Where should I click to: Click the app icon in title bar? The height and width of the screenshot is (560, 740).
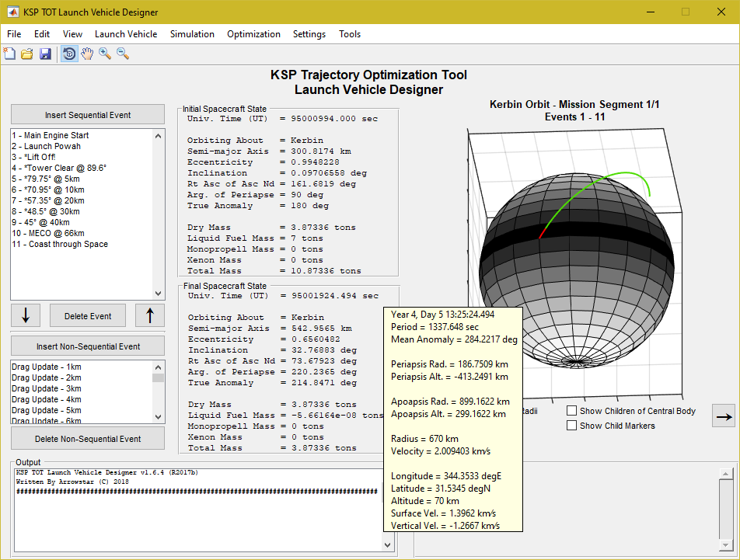12,12
